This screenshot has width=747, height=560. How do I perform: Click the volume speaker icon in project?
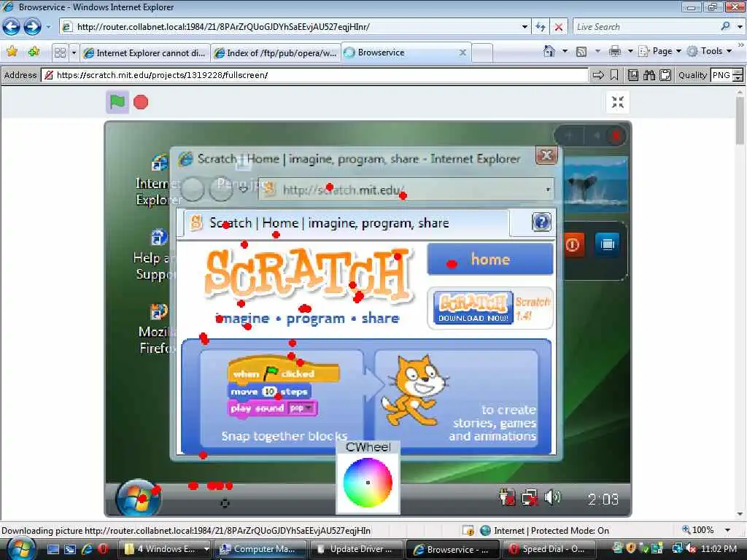coord(553,497)
